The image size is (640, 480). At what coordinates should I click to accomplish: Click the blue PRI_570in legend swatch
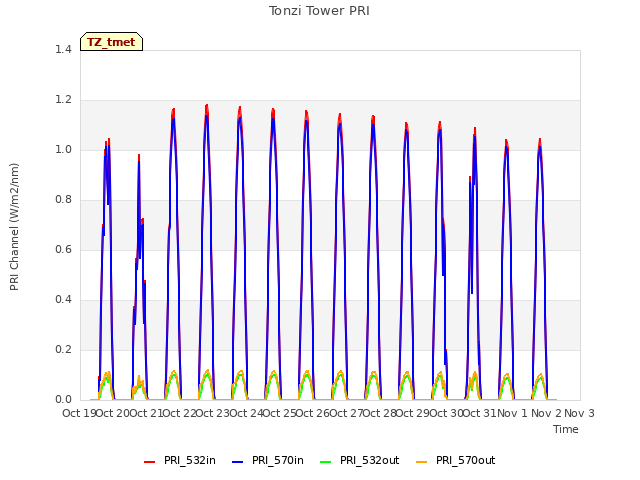238,461
